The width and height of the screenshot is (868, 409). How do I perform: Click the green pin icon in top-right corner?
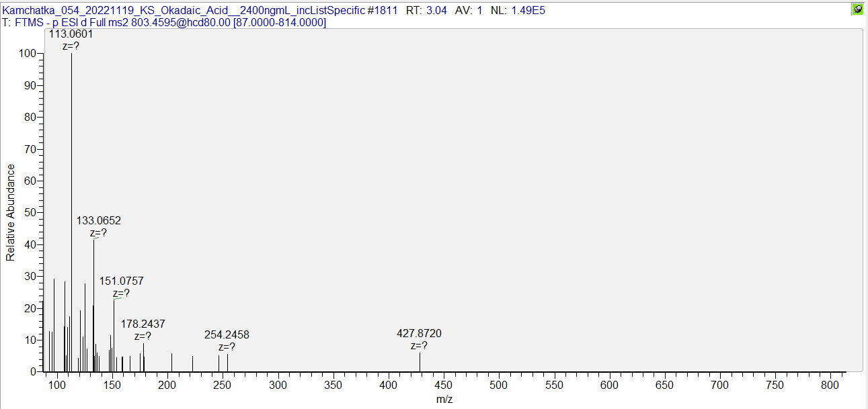coord(857,9)
